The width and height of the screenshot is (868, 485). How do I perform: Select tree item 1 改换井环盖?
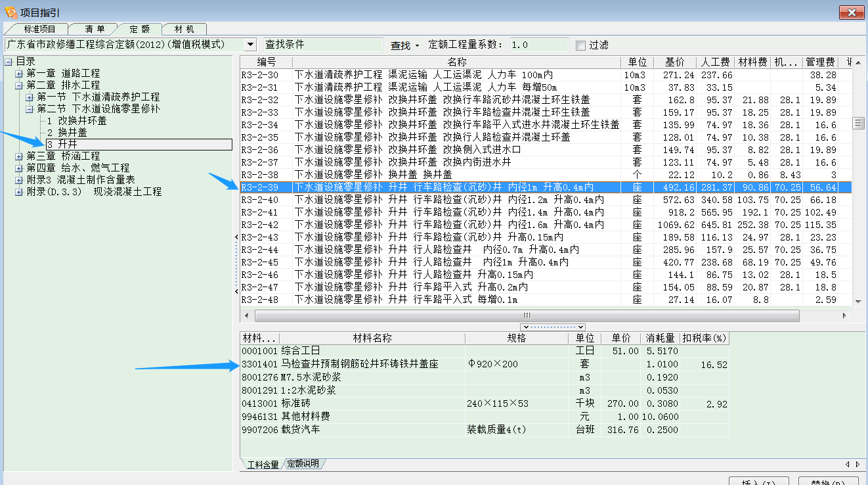pyautogui.click(x=77, y=121)
